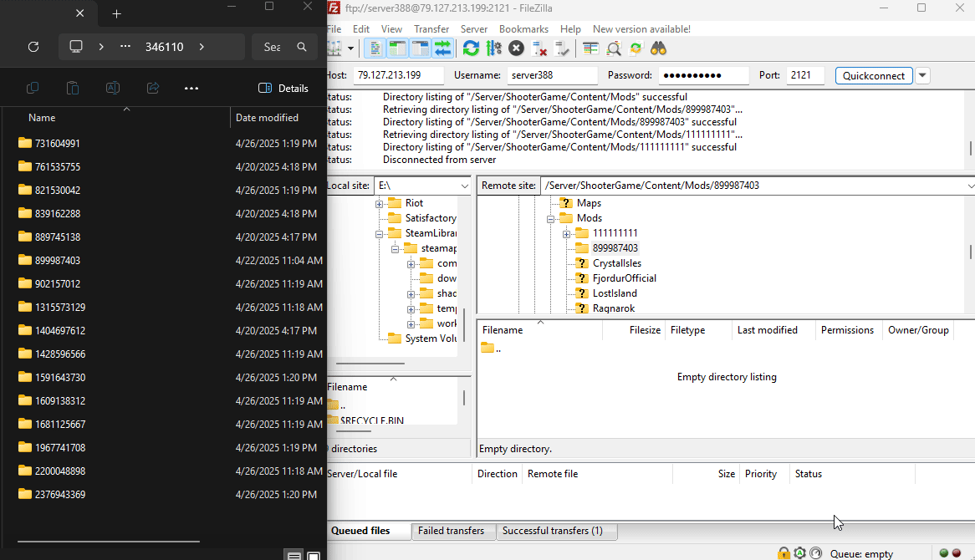Image resolution: width=975 pixels, height=560 pixels.
Task: Search for files recursively with binoculars icon
Action: (x=658, y=48)
